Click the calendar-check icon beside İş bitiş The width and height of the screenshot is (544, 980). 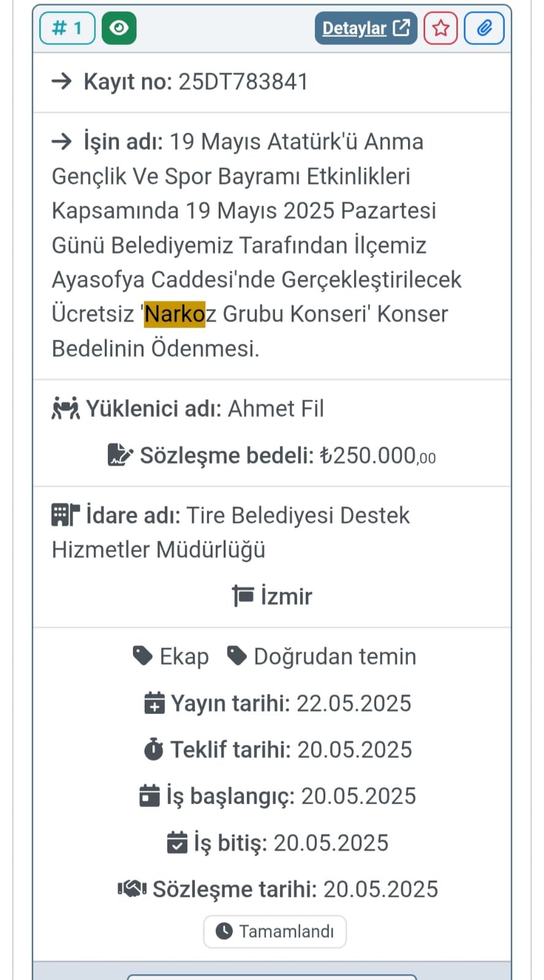pyautogui.click(x=177, y=842)
